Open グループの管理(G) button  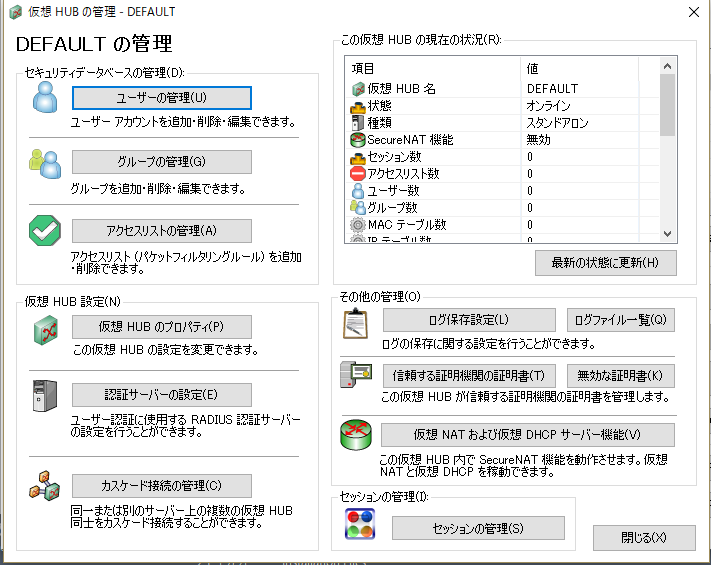click(x=161, y=162)
